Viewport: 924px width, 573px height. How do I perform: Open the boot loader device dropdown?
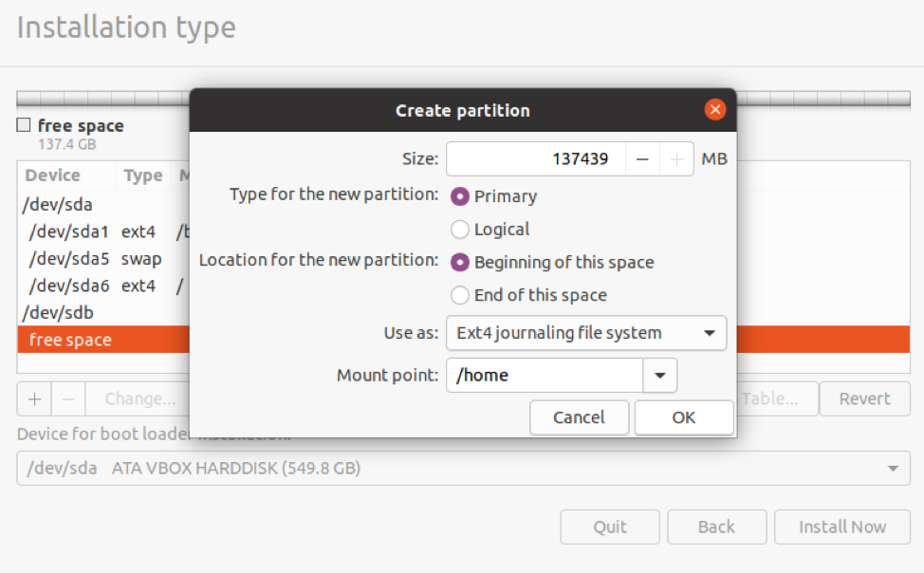(463, 469)
